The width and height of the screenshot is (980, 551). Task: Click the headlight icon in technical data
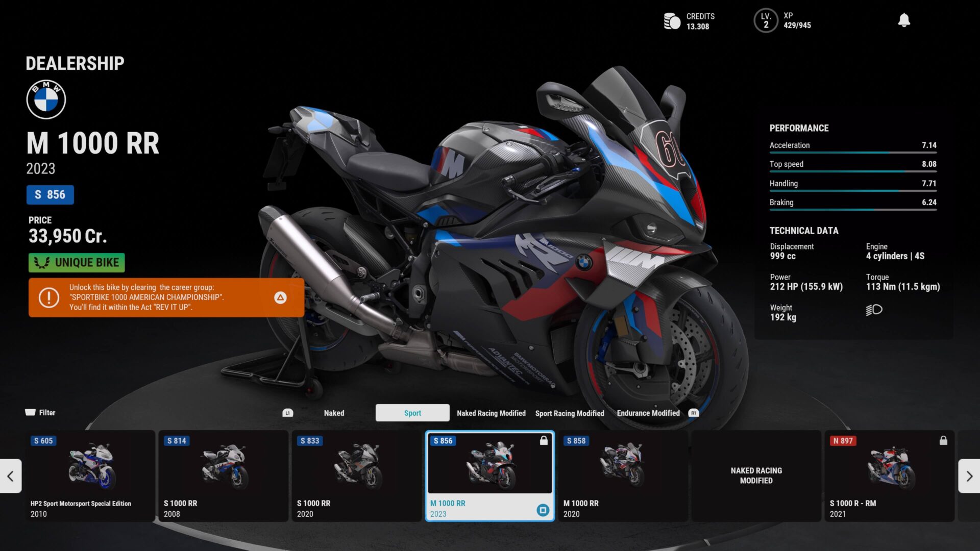(874, 310)
